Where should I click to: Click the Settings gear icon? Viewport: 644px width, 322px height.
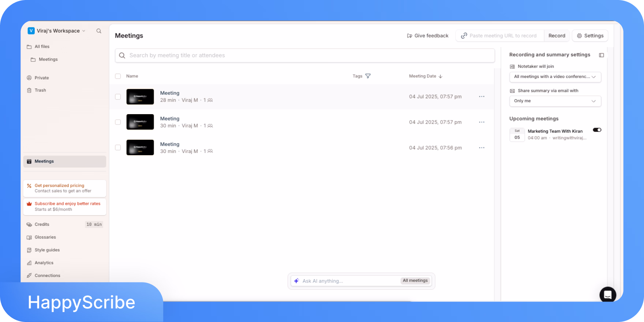coord(579,36)
